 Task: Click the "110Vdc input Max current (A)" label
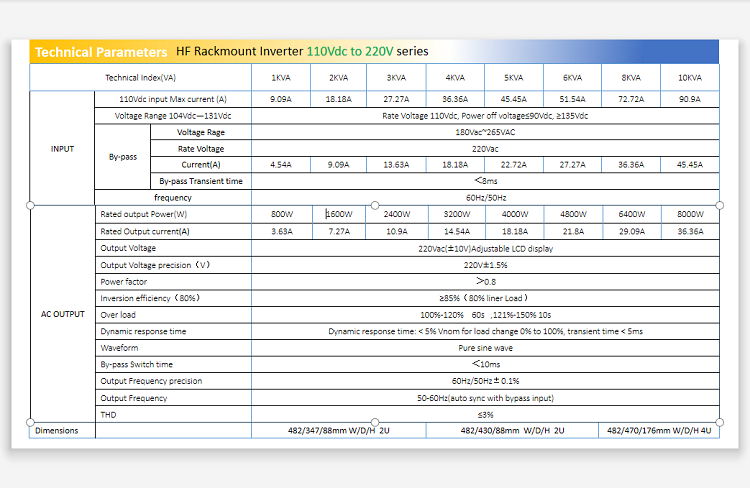click(173, 99)
